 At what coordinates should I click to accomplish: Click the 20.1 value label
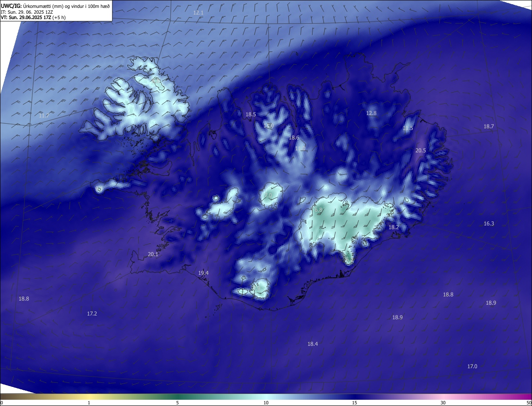[x=153, y=254]
